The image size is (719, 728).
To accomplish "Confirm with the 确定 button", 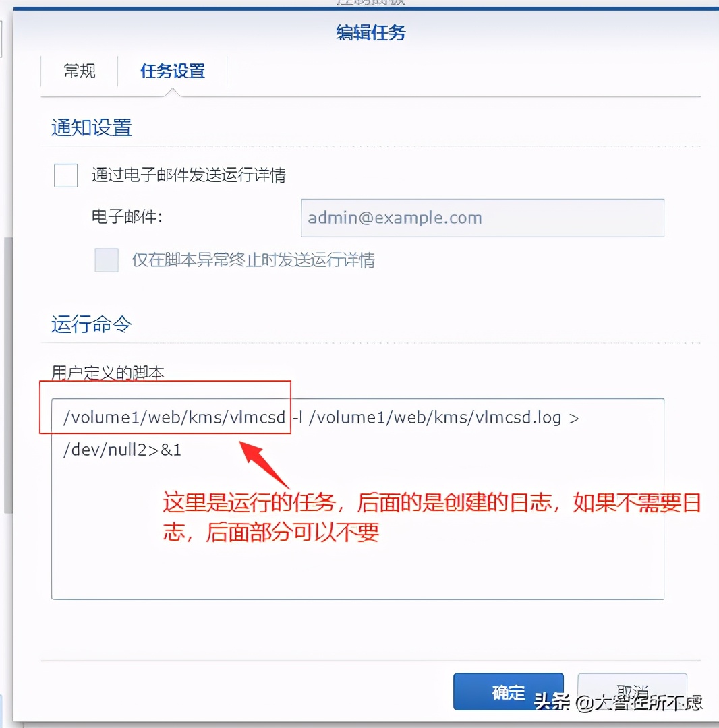I will 508,692.
